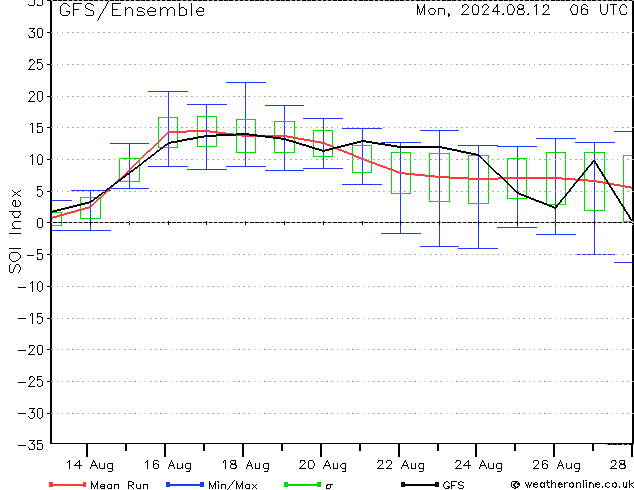The height and width of the screenshot is (490, 634).
Task: Click the bottom Min whisker cap at 24 Aug
Action: click(x=478, y=248)
